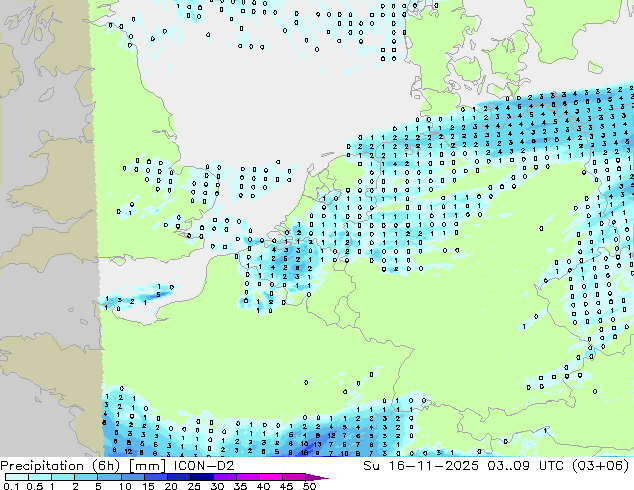Pick the 35–40 mm purple legend swatch
Image resolution: width=634 pixels, height=490 pixels.
pos(248,477)
